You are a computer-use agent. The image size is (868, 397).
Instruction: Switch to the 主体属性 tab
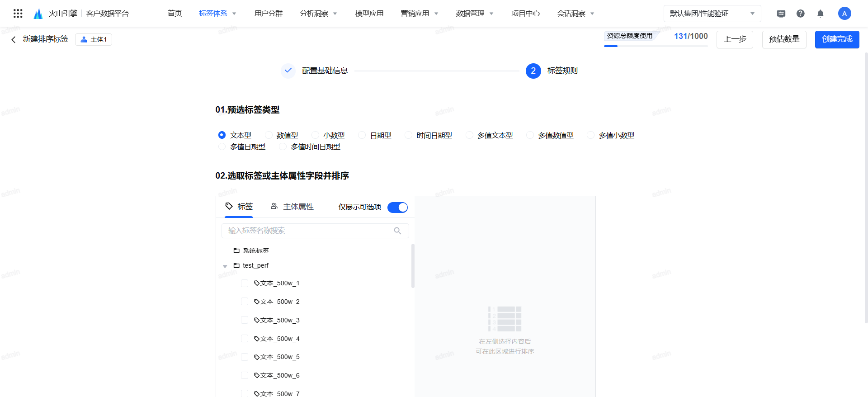tap(292, 207)
